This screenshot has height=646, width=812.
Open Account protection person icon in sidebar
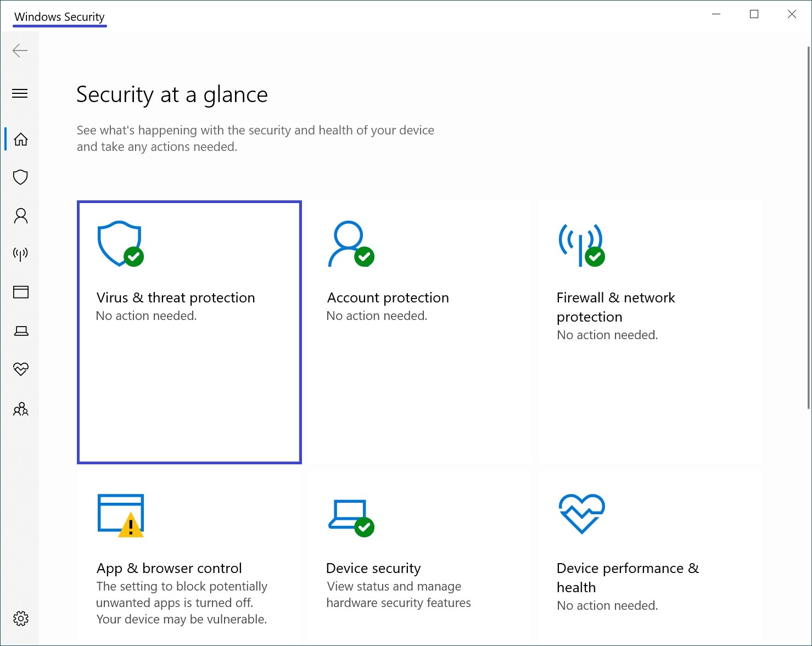click(x=20, y=216)
